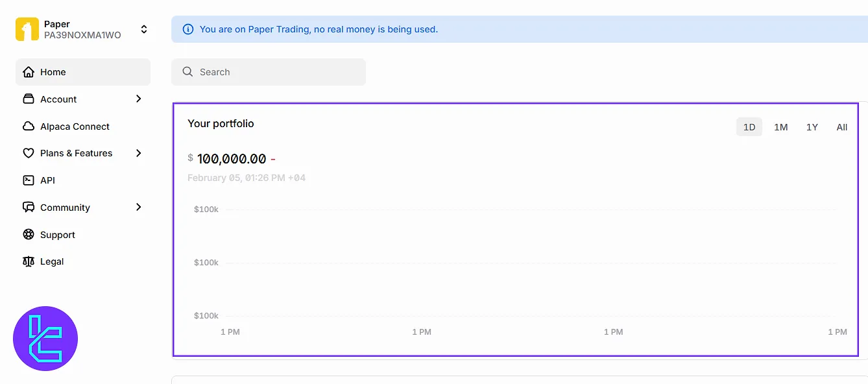Switch portfolio chart to 1Y range
868x384 pixels.
coord(812,127)
